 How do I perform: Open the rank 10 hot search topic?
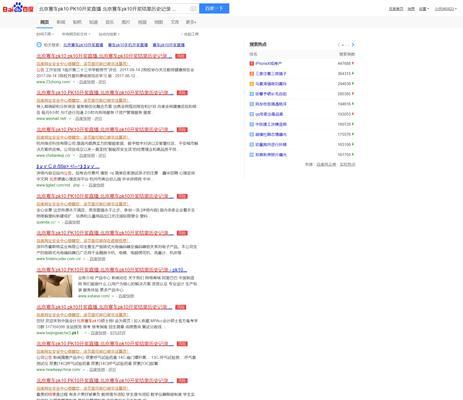coord(271,155)
